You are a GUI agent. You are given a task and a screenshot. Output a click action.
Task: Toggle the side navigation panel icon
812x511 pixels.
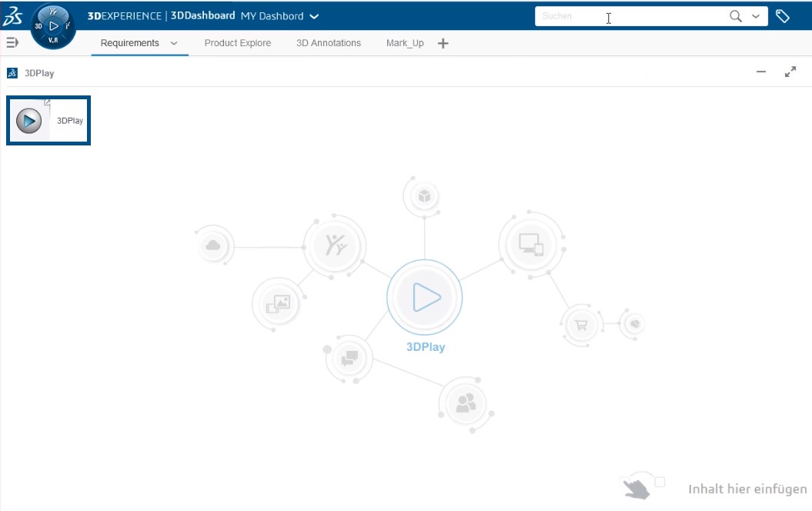12,42
